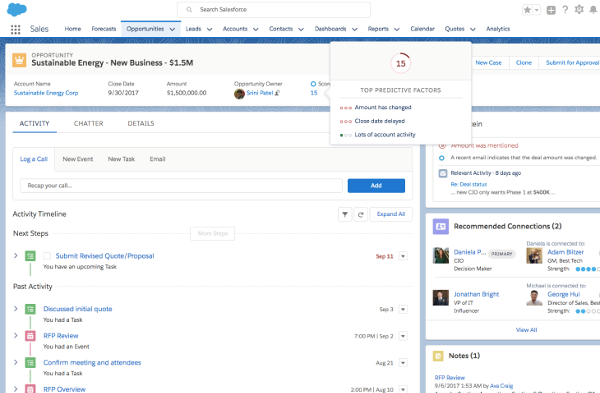
Task: Filter the Activity Timeline with funnel icon
Action: [345, 215]
